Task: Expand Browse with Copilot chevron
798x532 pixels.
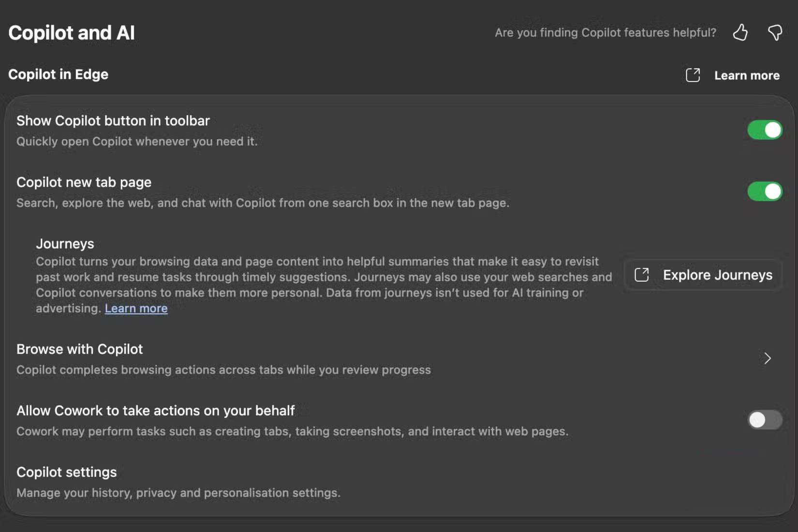Action: pyautogui.click(x=767, y=358)
